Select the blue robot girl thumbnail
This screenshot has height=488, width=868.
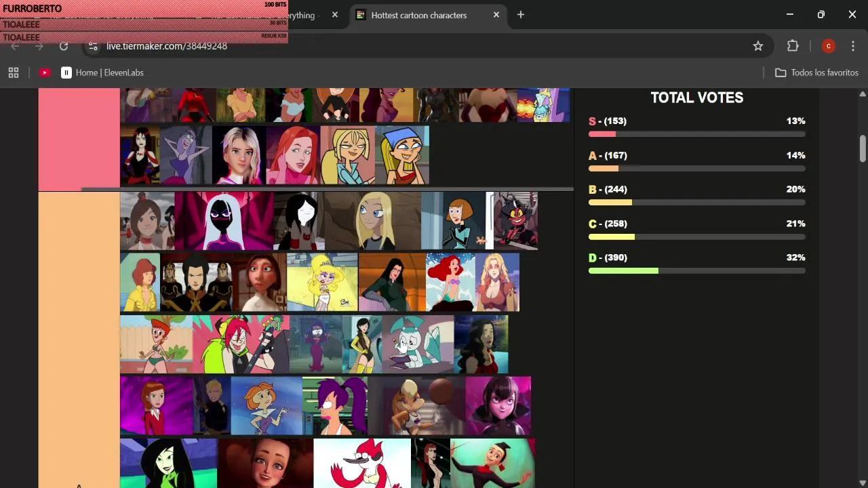click(418, 344)
